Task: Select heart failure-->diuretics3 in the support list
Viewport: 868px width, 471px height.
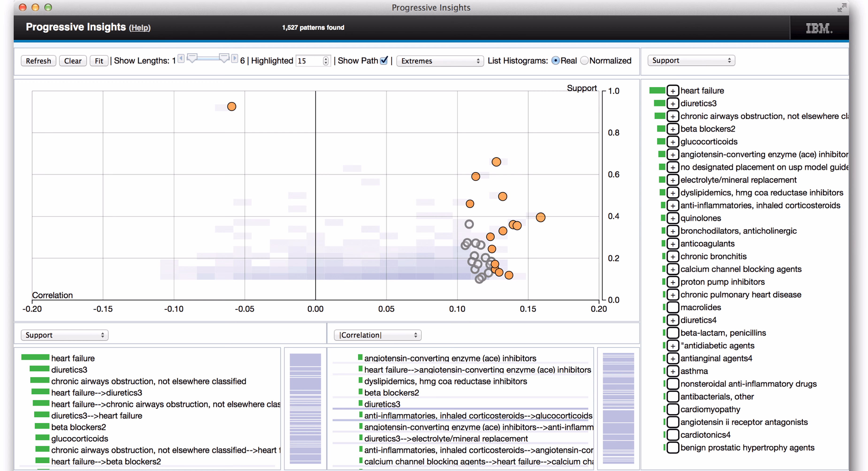Action: pyautogui.click(x=96, y=392)
